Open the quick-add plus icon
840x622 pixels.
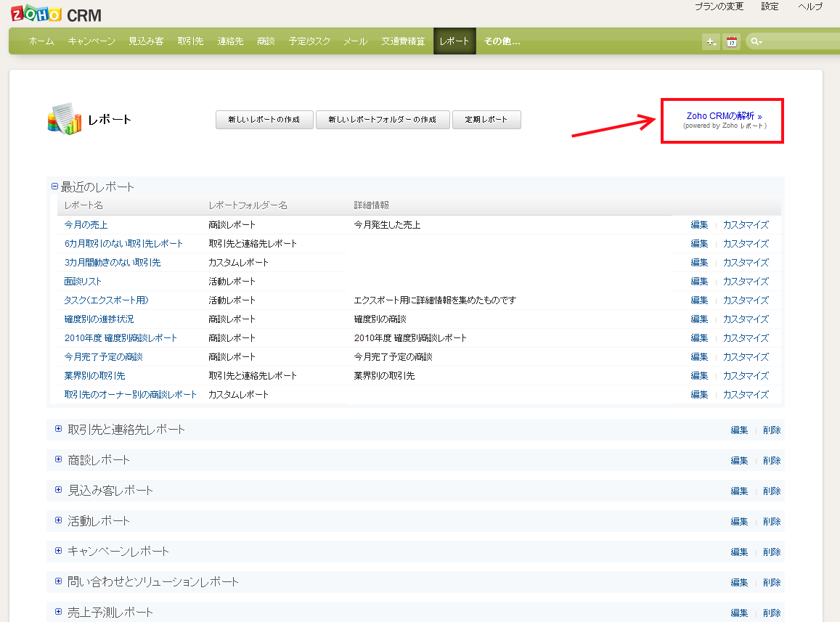711,41
